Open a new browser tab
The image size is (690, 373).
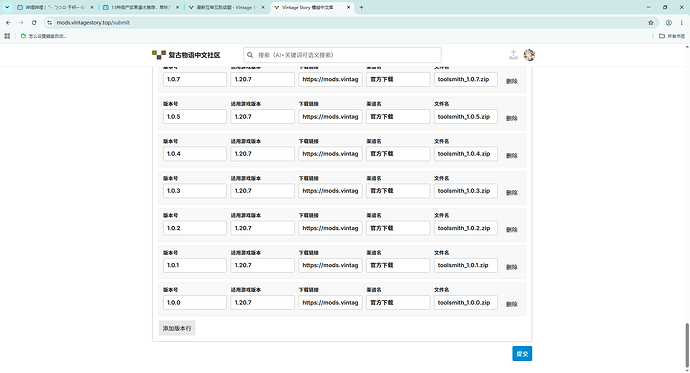pos(361,7)
